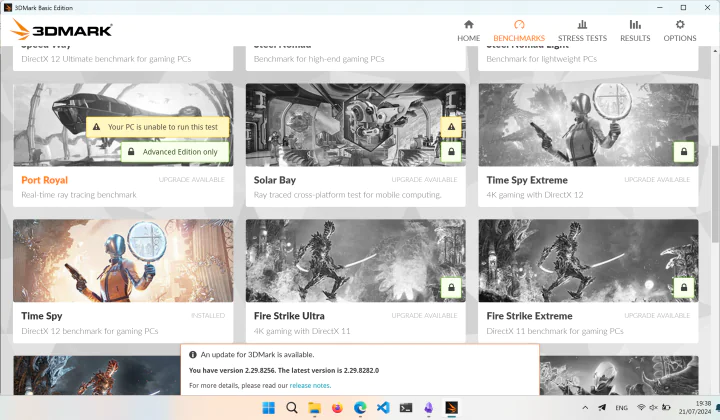Viewport: 720px width, 420px height.
Task: Click the info icon in update notice
Action: click(x=193, y=354)
